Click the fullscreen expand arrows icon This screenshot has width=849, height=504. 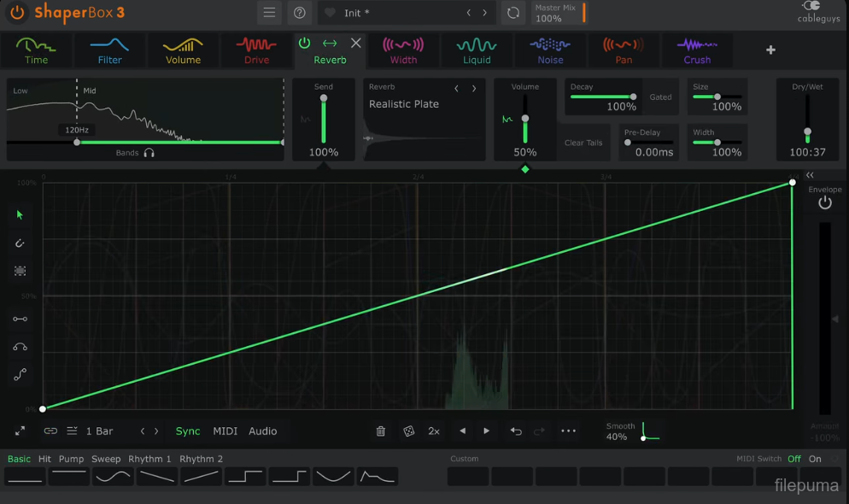pyautogui.click(x=20, y=431)
